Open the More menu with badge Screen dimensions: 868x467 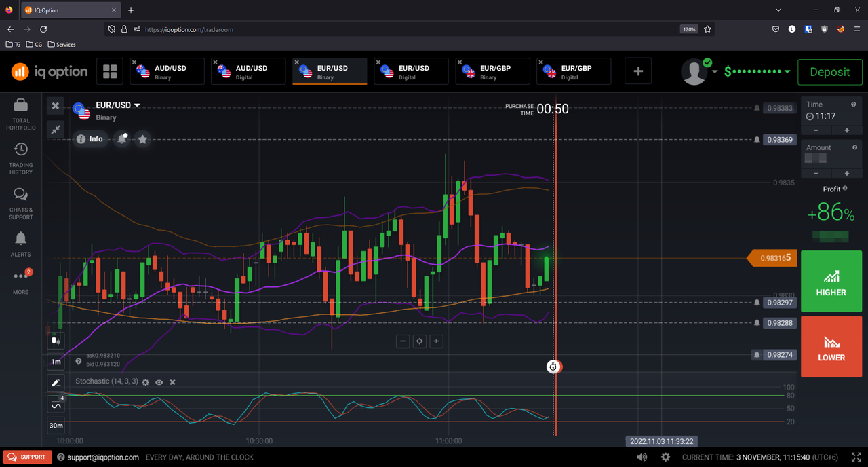coord(21,282)
